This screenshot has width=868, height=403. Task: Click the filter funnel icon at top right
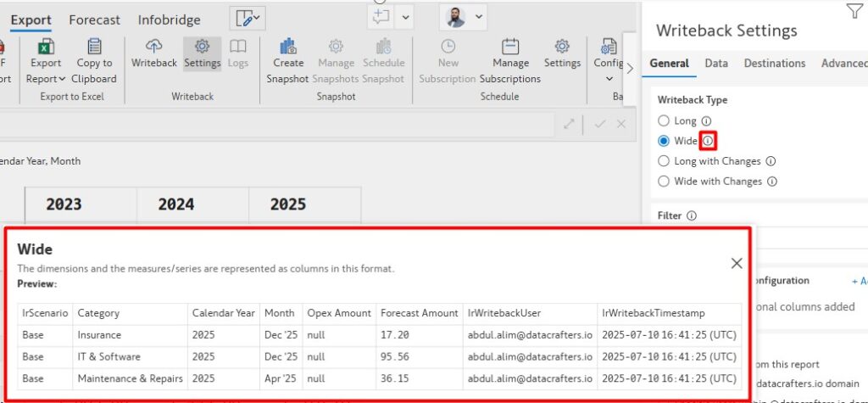point(853,10)
